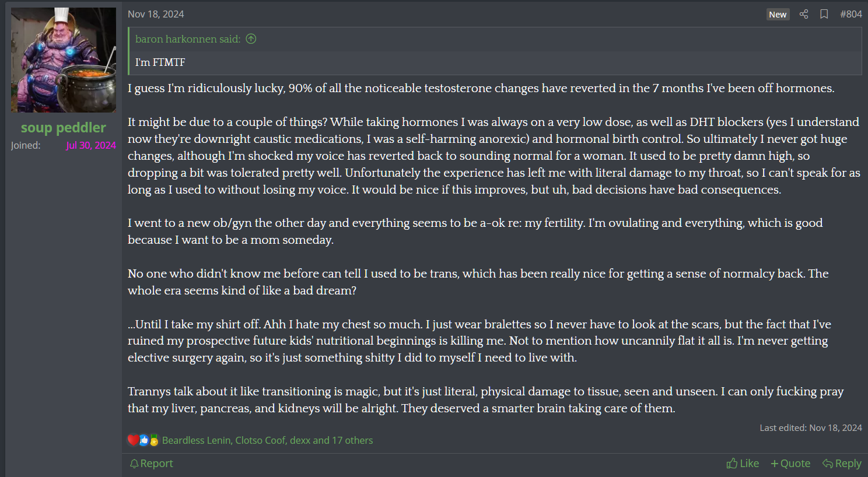Click the Reply button
Viewport: 868px width, 477px height.
[842, 464]
